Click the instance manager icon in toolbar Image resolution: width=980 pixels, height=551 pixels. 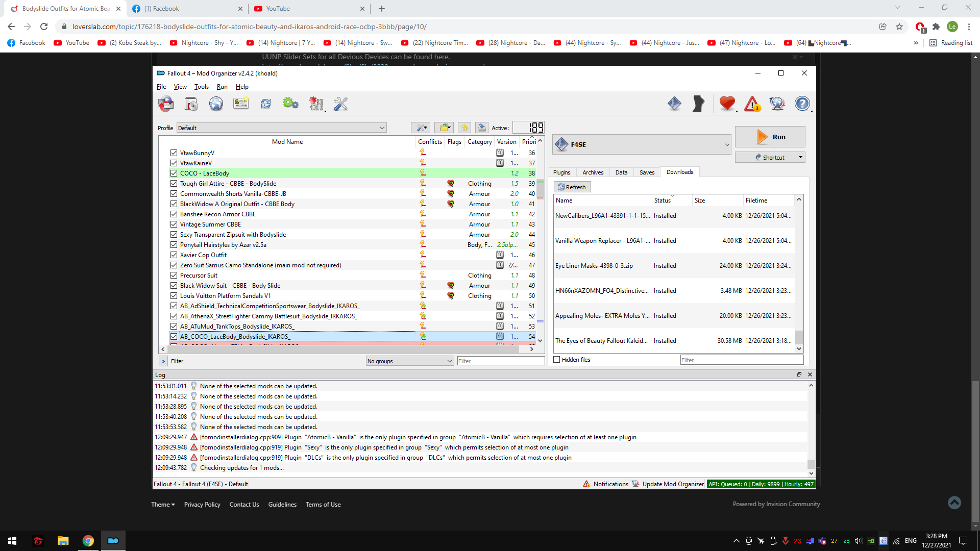(165, 104)
